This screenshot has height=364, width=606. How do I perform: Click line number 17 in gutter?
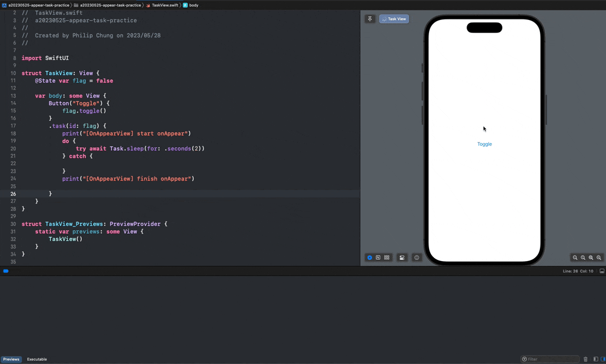(x=13, y=126)
